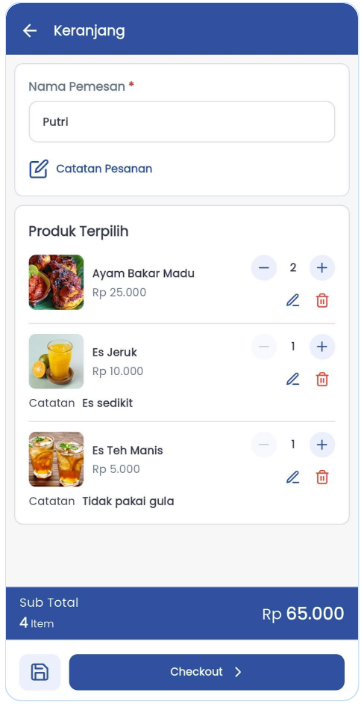This screenshot has width=362, height=706.
Task: Click the disabled minus for Es Teh Manis
Action: (x=264, y=445)
